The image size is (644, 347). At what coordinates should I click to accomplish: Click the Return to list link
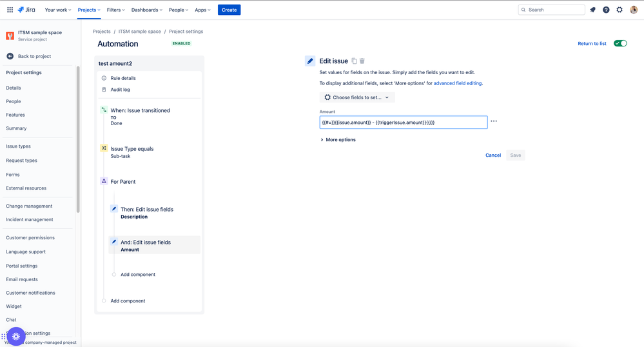[x=592, y=44]
